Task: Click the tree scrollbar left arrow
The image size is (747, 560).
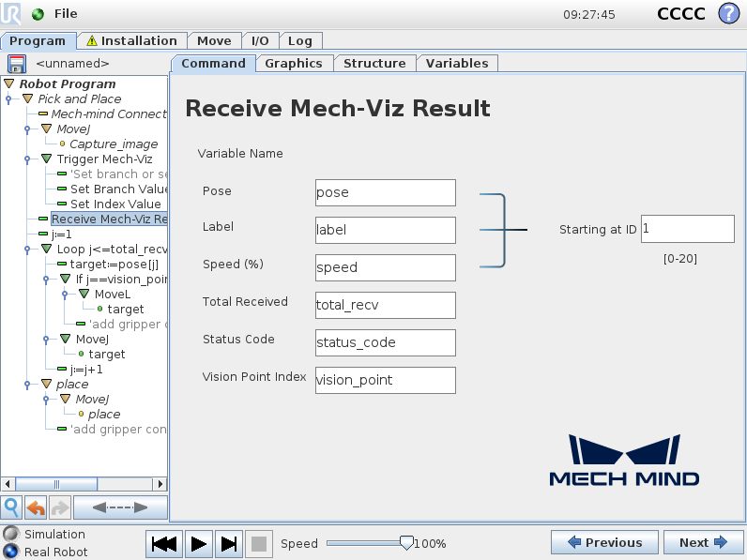Action: pyautogui.click(x=8, y=484)
